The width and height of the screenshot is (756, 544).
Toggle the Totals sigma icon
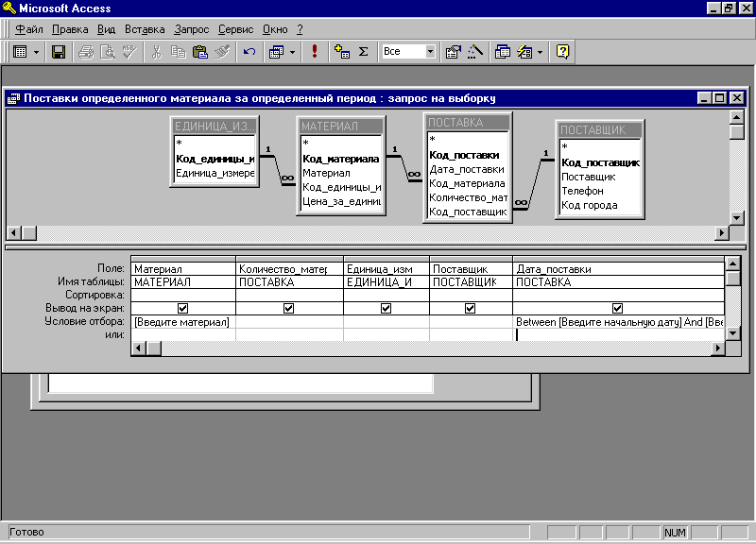pos(364,52)
